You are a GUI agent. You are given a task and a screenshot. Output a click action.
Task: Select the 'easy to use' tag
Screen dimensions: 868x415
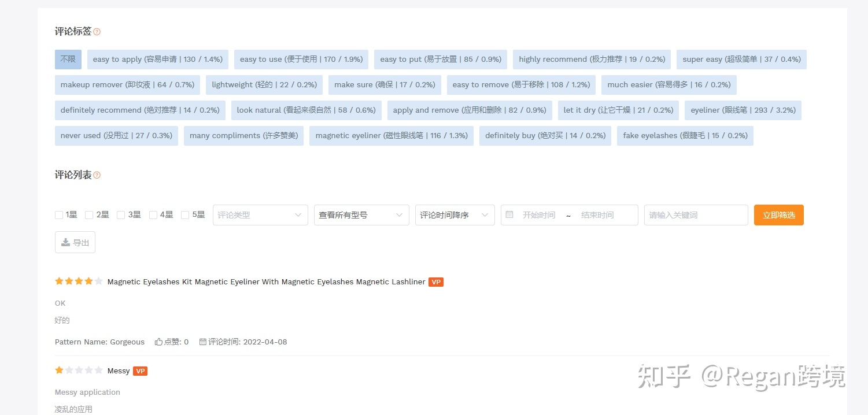point(301,60)
